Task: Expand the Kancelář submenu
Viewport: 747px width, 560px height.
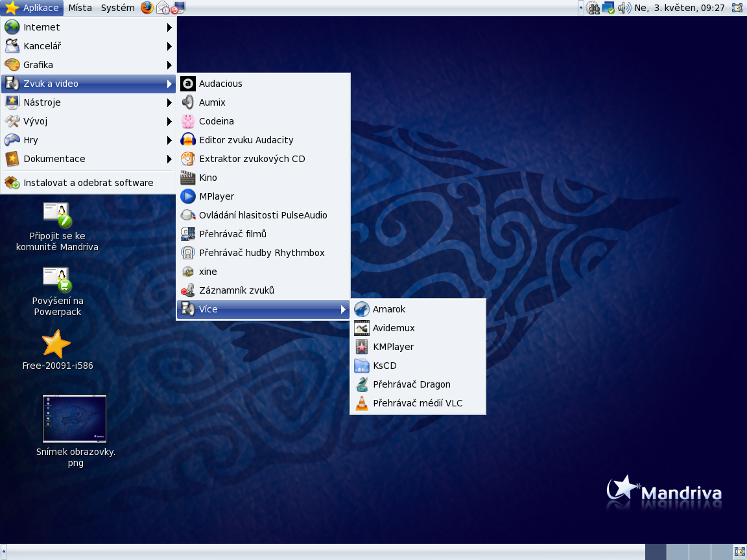Action: click(x=88, y=46)
